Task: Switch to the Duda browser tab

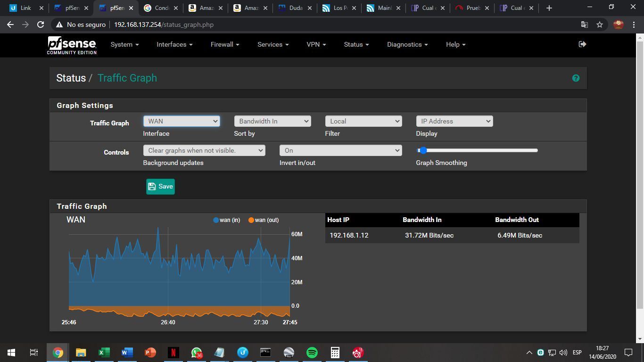Action: (x=295, y=8)
